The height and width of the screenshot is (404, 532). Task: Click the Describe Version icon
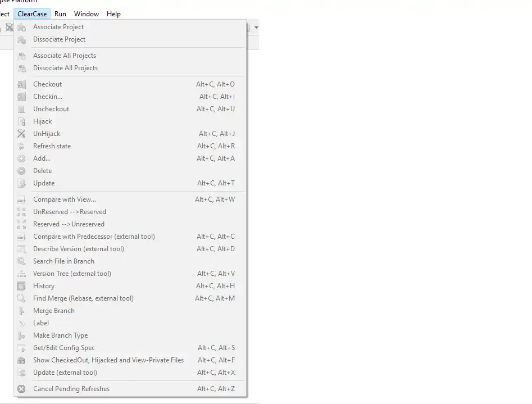point(21,249)
